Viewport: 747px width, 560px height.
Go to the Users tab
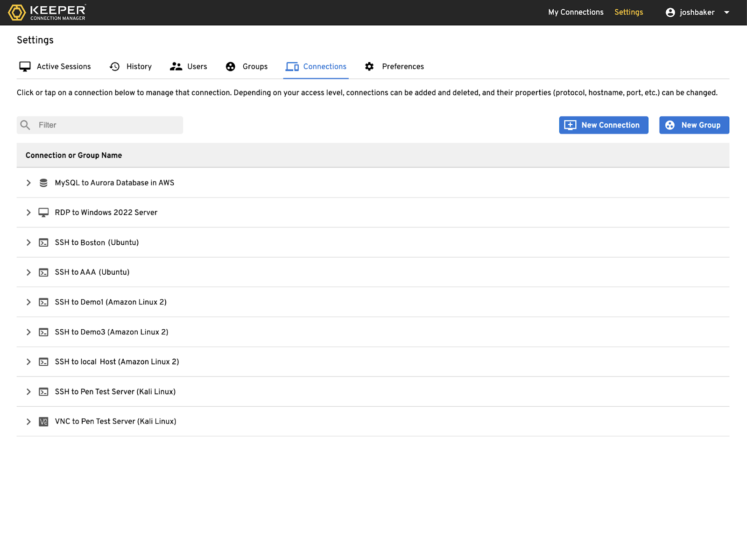pos(189,66)
